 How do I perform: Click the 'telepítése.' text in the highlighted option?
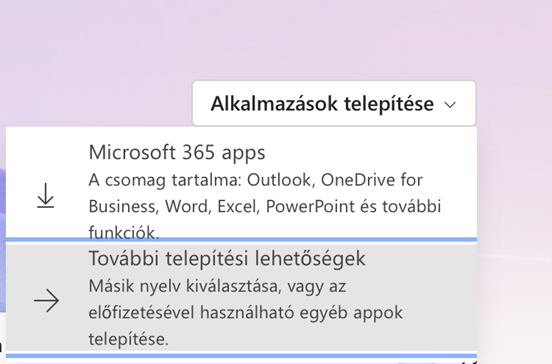[x=128, y=339]
